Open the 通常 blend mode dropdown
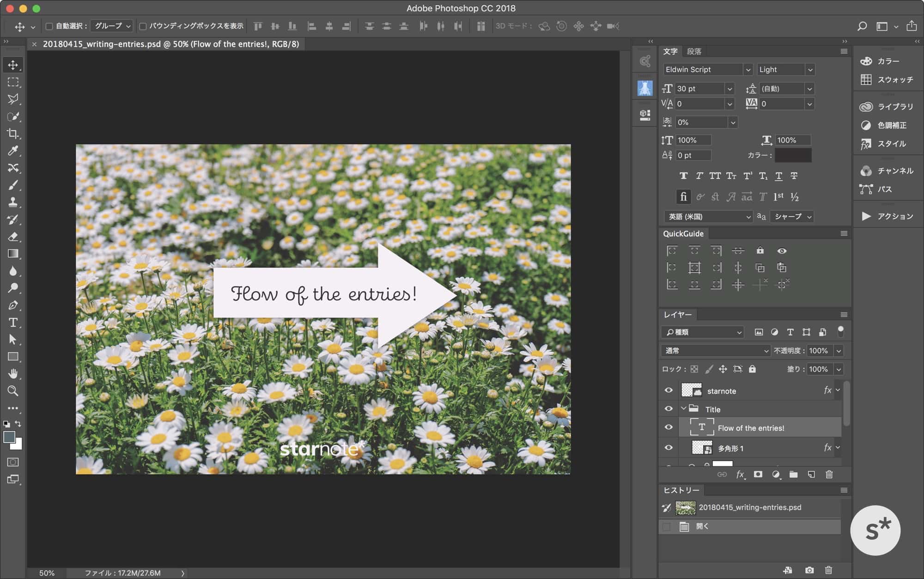Screen dimensions: 924x579 click(x=716, y=351)
